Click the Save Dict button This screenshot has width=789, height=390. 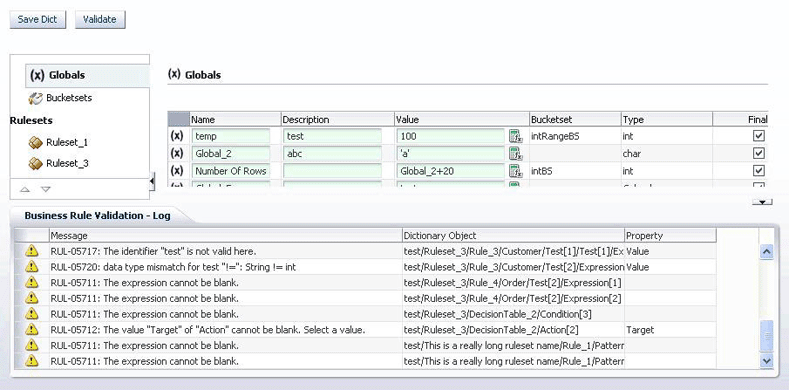pos(38,20)
